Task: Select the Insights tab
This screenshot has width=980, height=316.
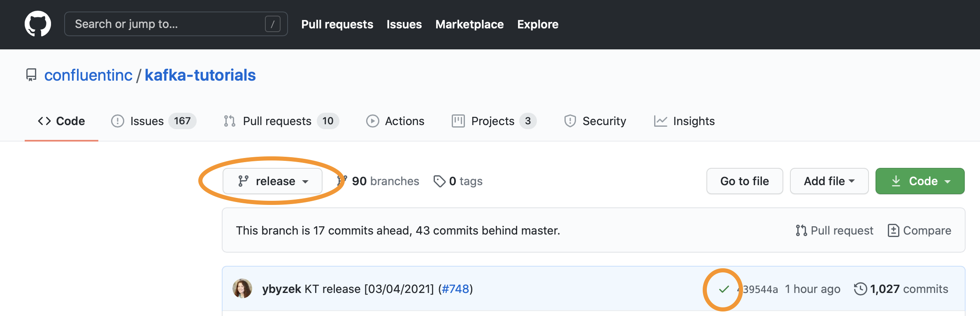Action: (685, 121)
